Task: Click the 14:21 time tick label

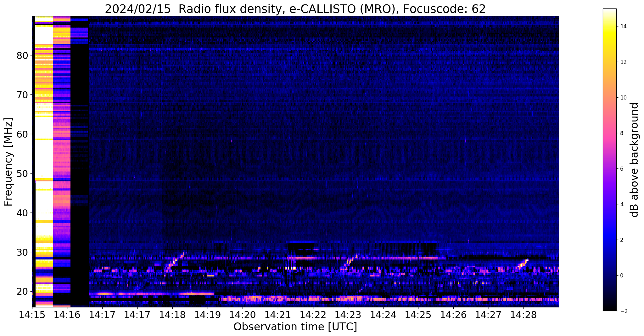Action: click(x=278, y=315)
